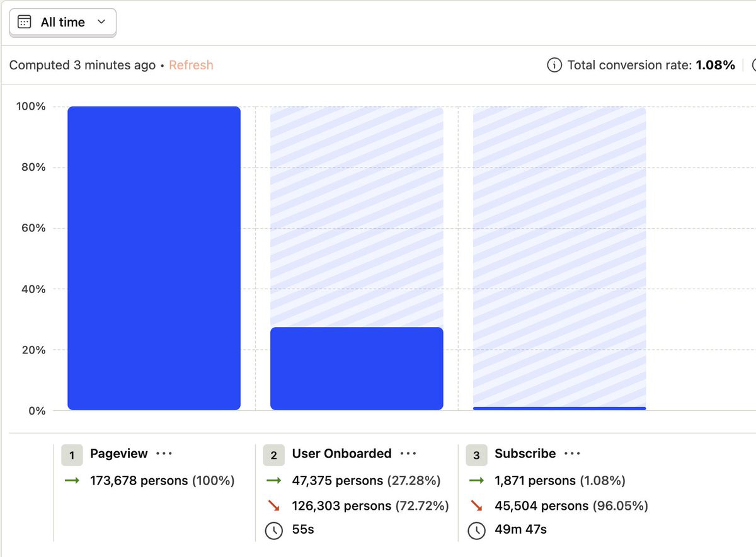This screenshot has height=557, width=756.
Task: Click the green converted arrow for 1,871 persons
Action: (476, 481)
